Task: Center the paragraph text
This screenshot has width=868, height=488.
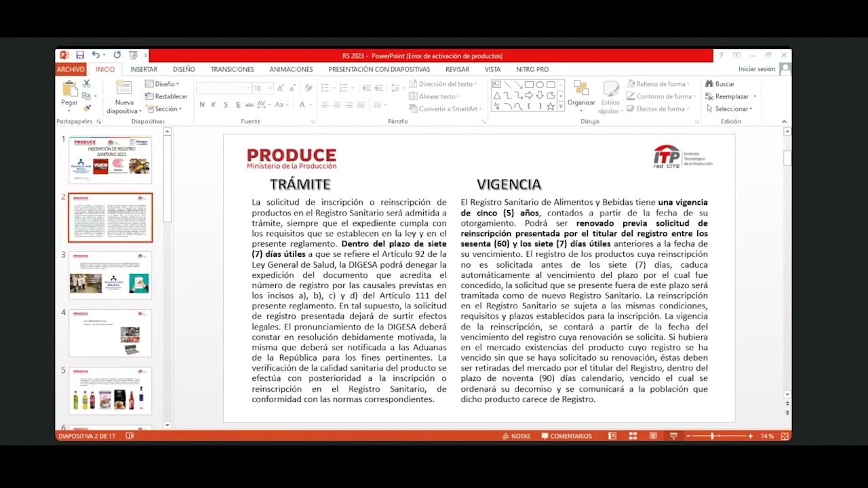Action: 337,105
